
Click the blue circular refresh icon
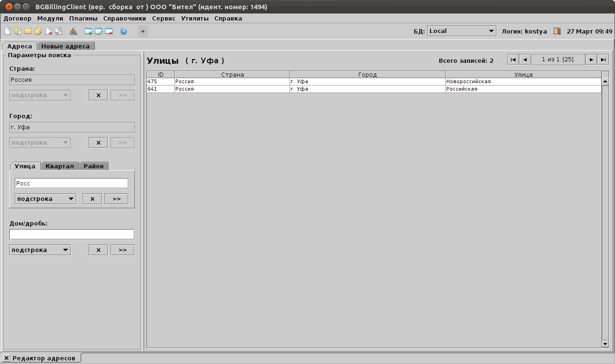[123, 32]
